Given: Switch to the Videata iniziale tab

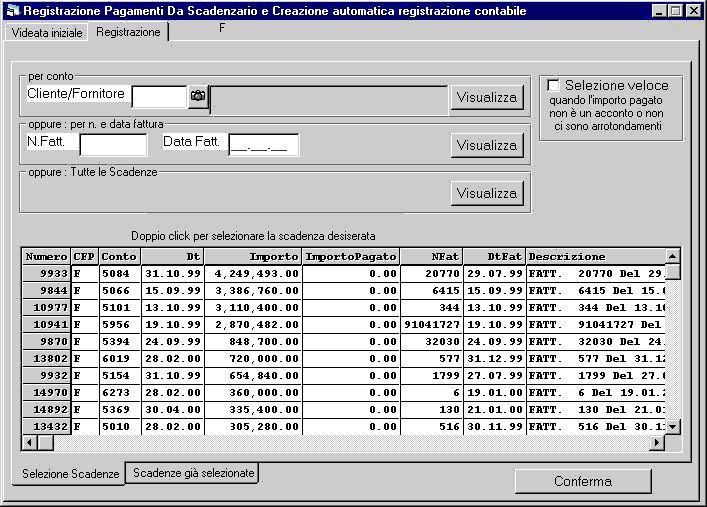Looking at the screenshot, I should coord(46,32).
